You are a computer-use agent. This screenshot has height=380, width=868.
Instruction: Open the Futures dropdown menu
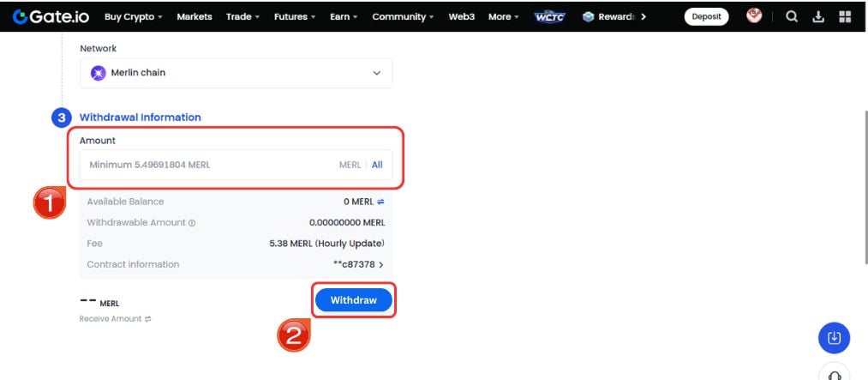295,16
